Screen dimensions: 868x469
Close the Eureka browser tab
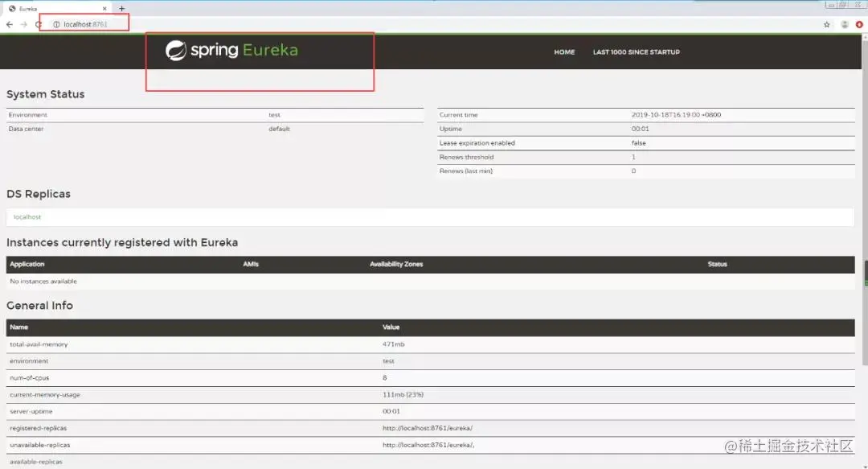point(104,8)
